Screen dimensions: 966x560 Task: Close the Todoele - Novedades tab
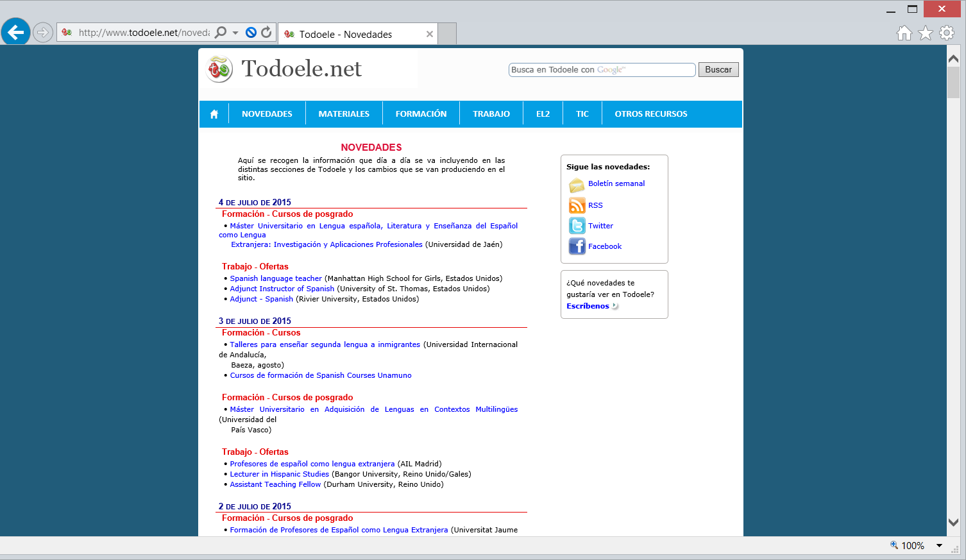point(430,35)
